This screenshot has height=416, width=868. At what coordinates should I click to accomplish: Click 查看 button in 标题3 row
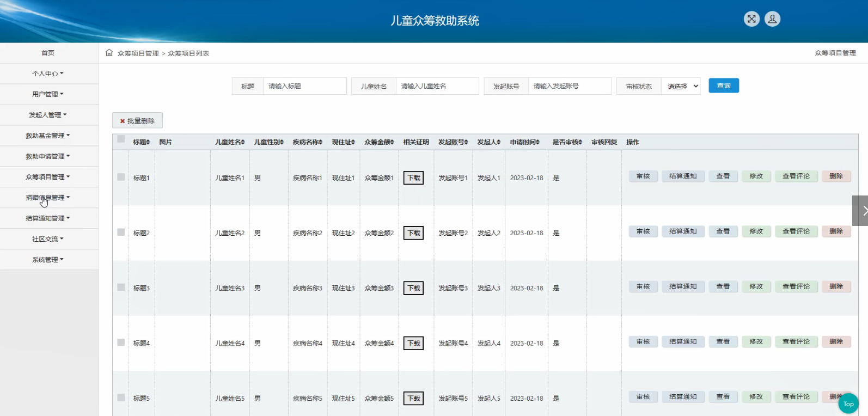tap(723, 286)
